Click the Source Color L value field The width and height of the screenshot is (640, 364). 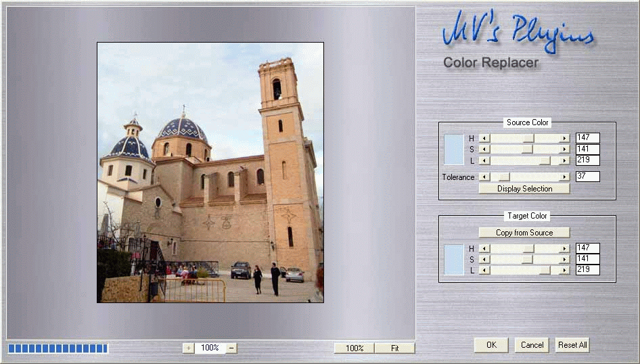click(588, 160)
